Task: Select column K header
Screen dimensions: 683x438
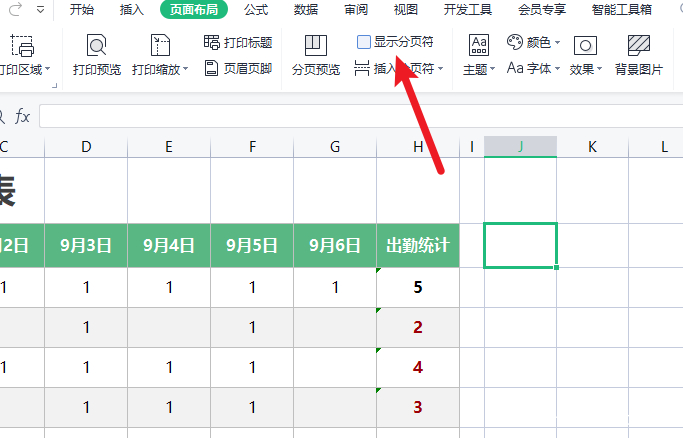Action: (592, 147)
